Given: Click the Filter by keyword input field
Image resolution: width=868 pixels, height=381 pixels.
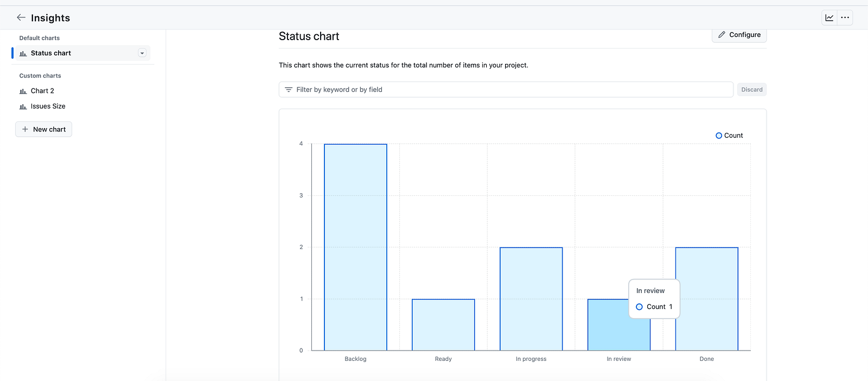Looking at the screenshot, I should tap(506, 90).
